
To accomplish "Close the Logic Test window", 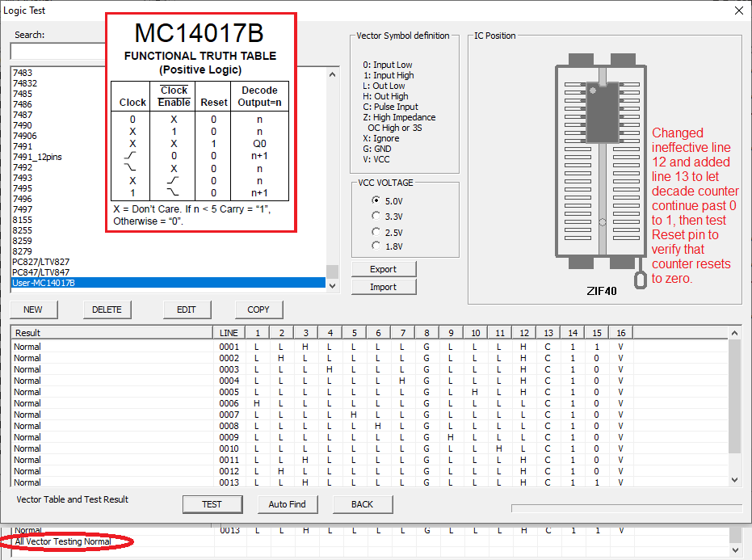I will pyautogui.click(x=738, y=11).
